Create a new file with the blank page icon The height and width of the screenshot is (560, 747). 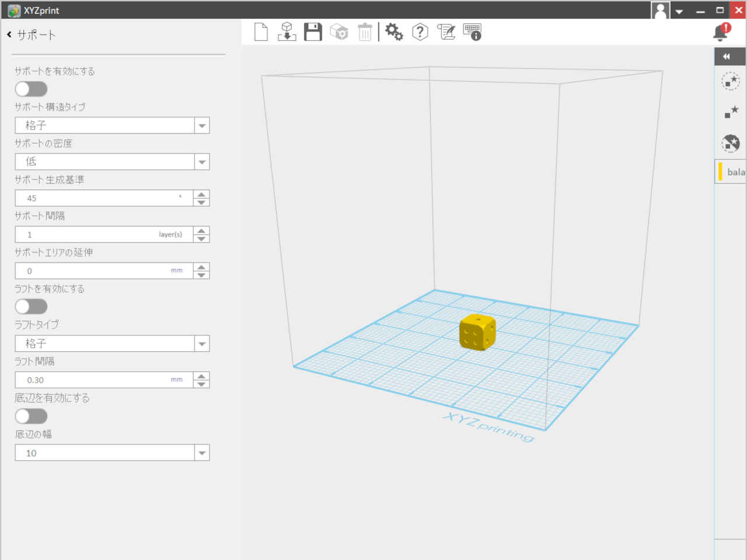pyautogui.click(x=261, y=32)
